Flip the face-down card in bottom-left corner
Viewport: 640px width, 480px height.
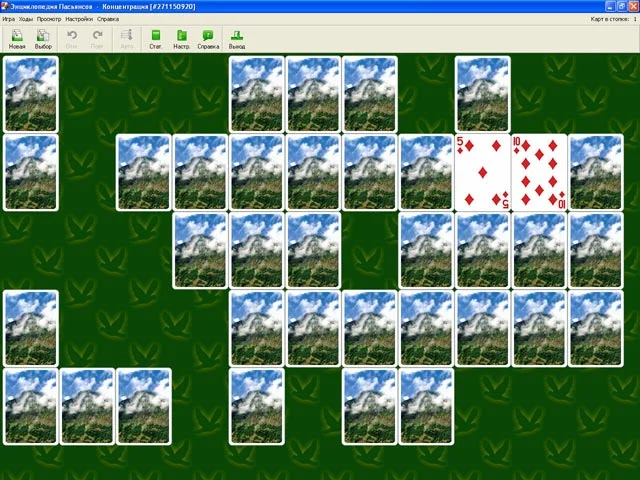(30, 406)
